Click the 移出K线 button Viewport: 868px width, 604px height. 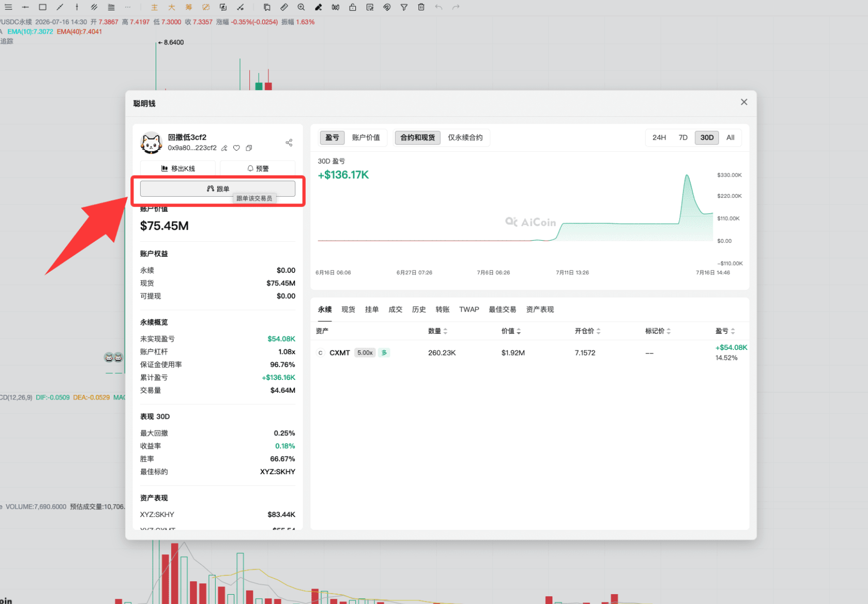coord(178,168)
